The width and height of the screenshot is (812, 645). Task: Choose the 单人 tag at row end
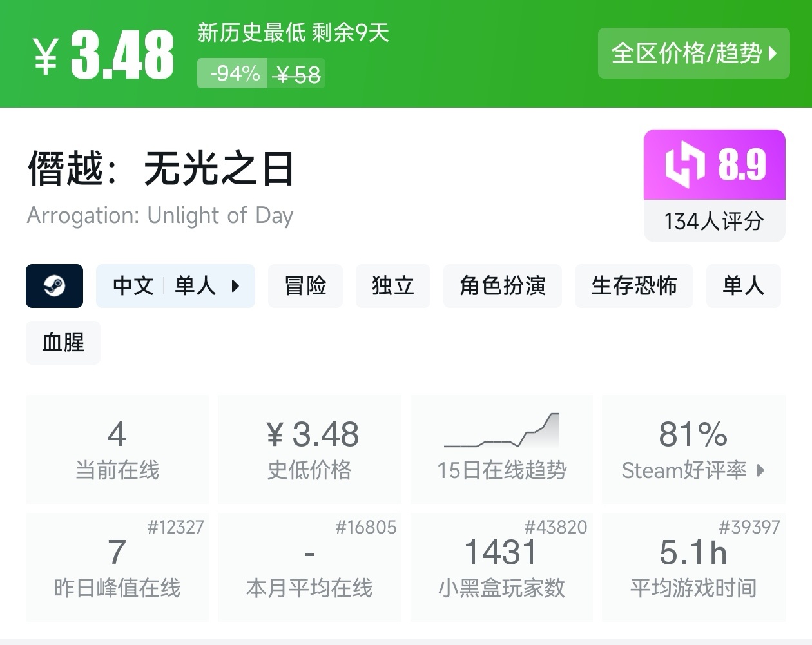point(743,286)
